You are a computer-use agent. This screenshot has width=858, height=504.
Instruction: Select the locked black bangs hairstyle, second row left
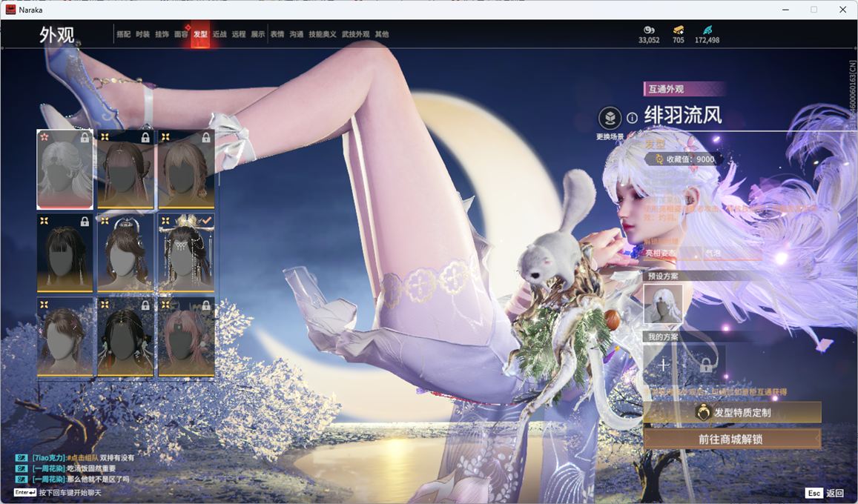[65, 253]
